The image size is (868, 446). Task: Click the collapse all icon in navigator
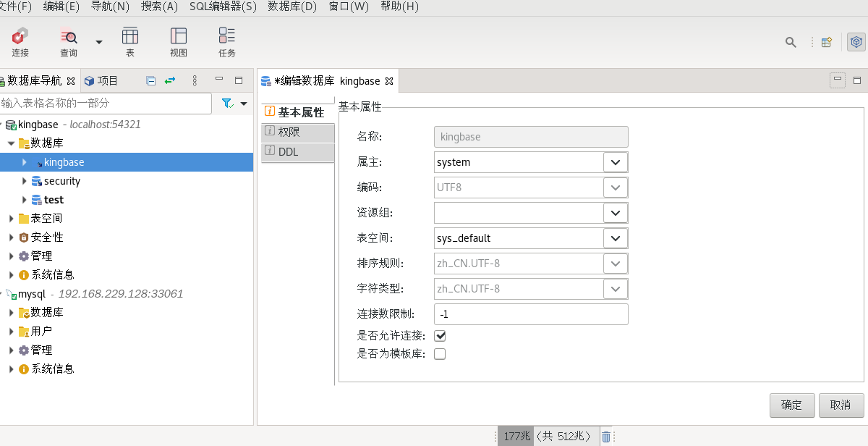tap(150, 80)
